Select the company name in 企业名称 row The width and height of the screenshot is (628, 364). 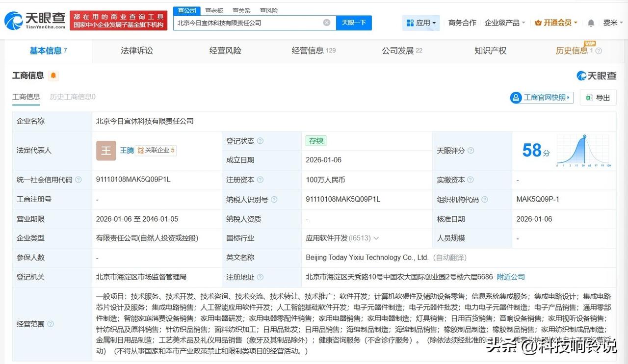(145, 121)
